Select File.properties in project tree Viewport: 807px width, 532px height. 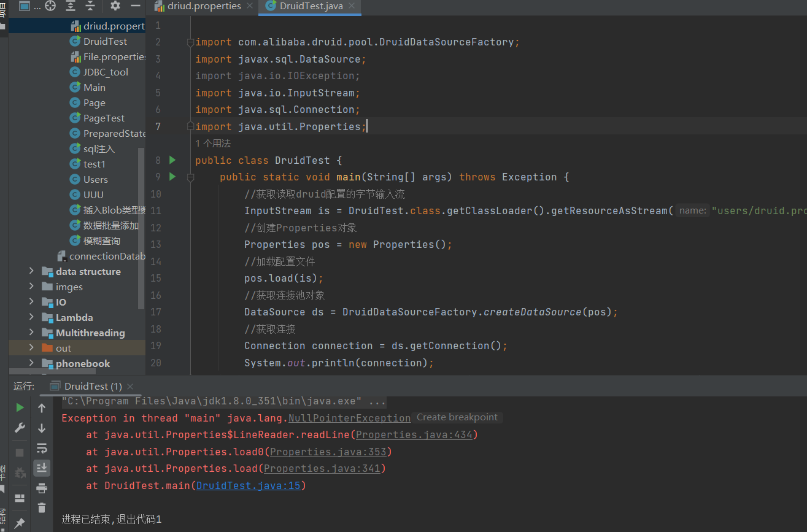point(107,56)
